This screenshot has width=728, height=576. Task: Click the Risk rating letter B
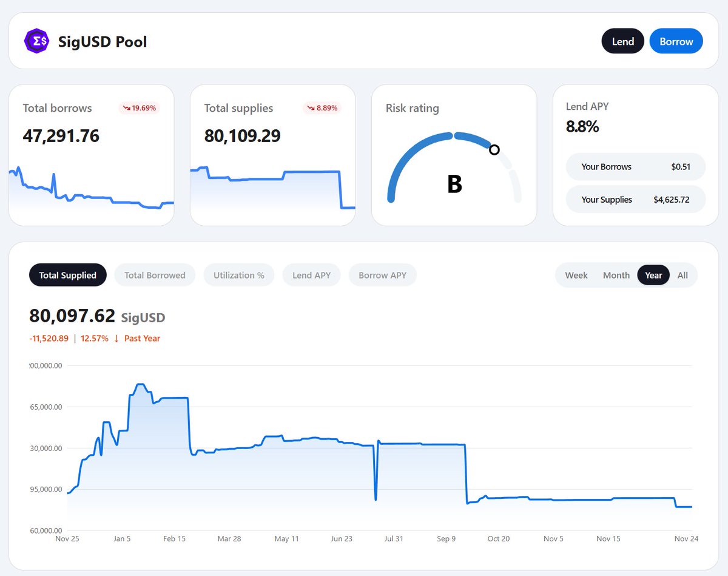454,184
